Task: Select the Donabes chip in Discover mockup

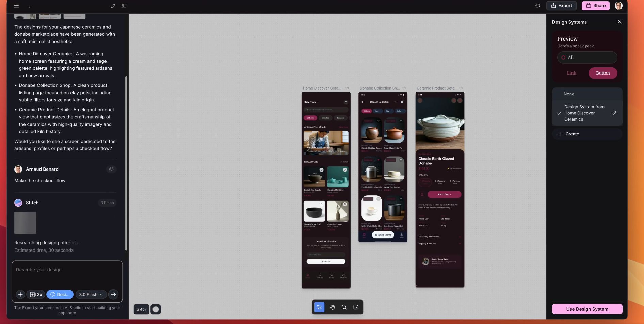Action: (325, 118)
